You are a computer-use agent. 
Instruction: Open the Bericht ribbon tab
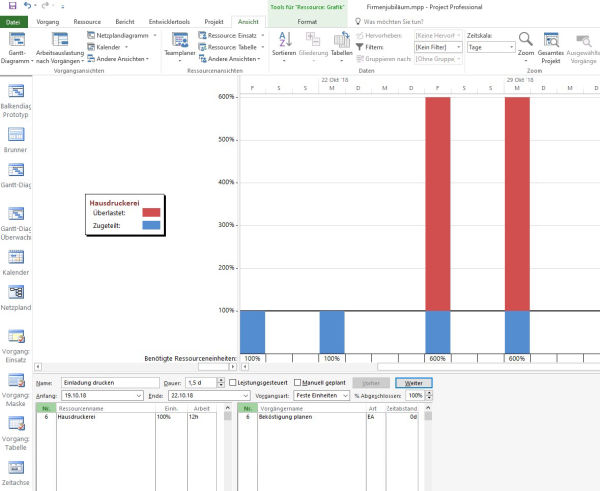[125, 20]
